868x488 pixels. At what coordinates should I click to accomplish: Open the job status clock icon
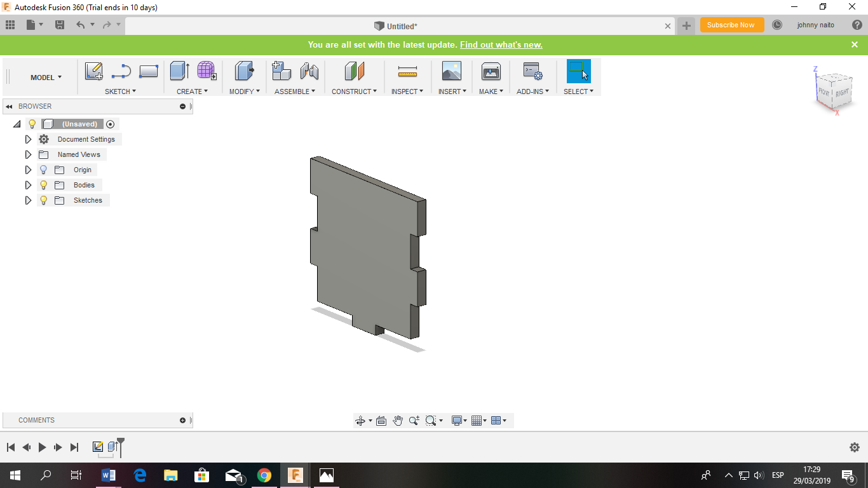coord(777,25)
